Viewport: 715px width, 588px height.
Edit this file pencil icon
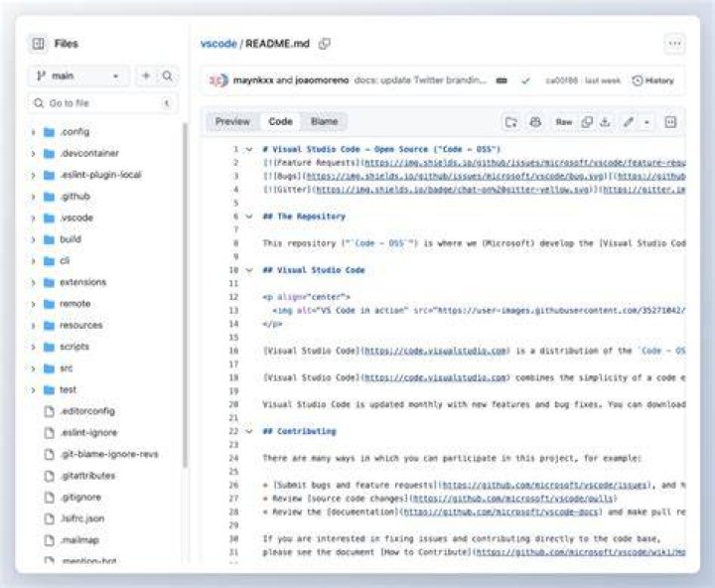click(629, 122)
